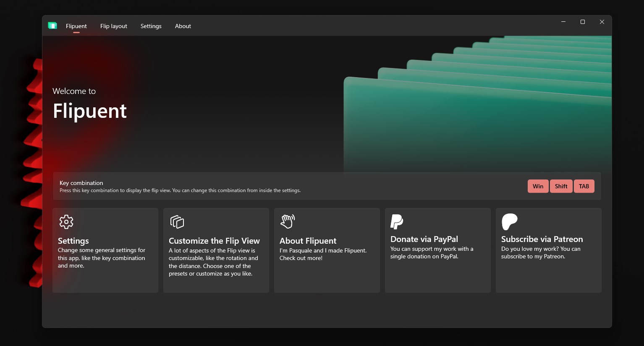Go to the About tab
Image resolution: width=644 pixels, height=346 pixels.
pos(183,26)
